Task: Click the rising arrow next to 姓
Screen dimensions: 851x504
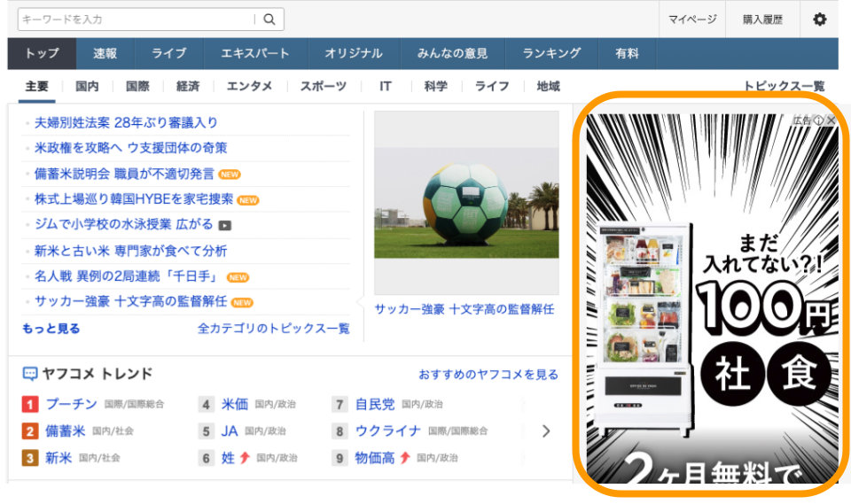Action: 245,458
